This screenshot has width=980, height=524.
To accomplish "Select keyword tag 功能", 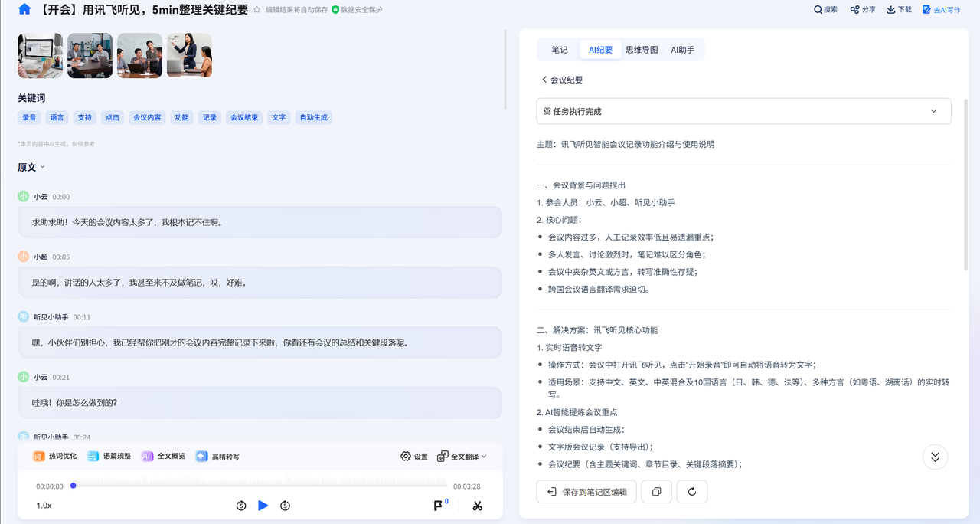I will (x=181, y=117).
